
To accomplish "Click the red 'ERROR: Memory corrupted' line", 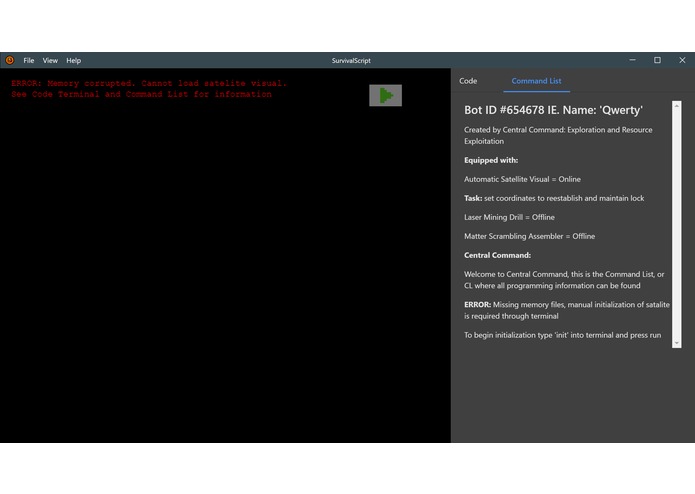I will [149, 83].
